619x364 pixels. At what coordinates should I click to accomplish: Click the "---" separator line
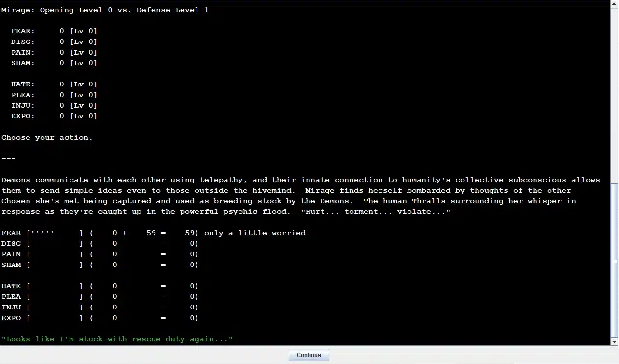pos(9,159)
